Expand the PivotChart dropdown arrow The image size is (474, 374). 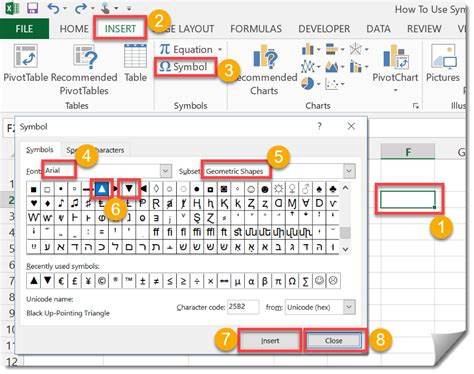tap(395, 90)
